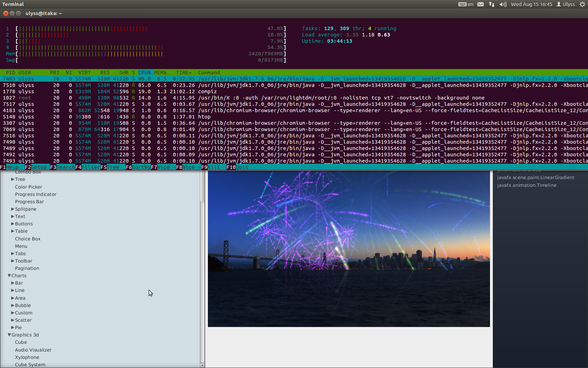This screenshot has width=588, height=368.
Task: Click the F9 Kill function button
Action: click(x=213, y=167)
